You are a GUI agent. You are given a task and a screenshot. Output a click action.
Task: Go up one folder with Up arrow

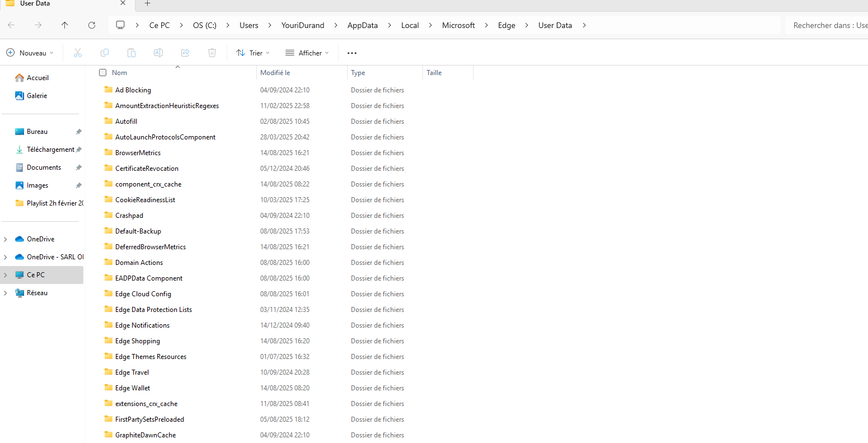click(65, 25)
